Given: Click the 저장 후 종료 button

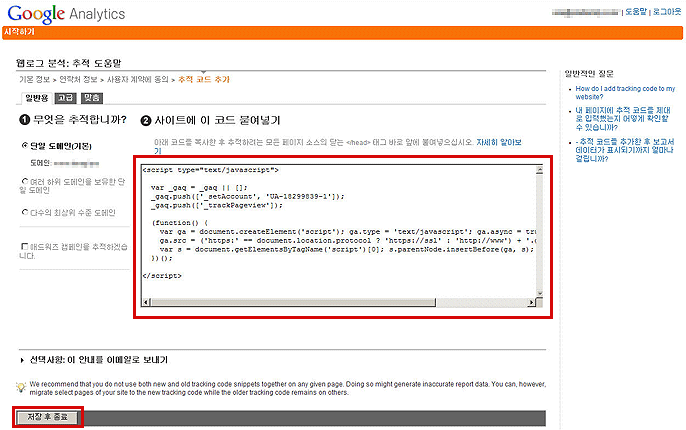Looking at the screenshot, I should point(48,417).
